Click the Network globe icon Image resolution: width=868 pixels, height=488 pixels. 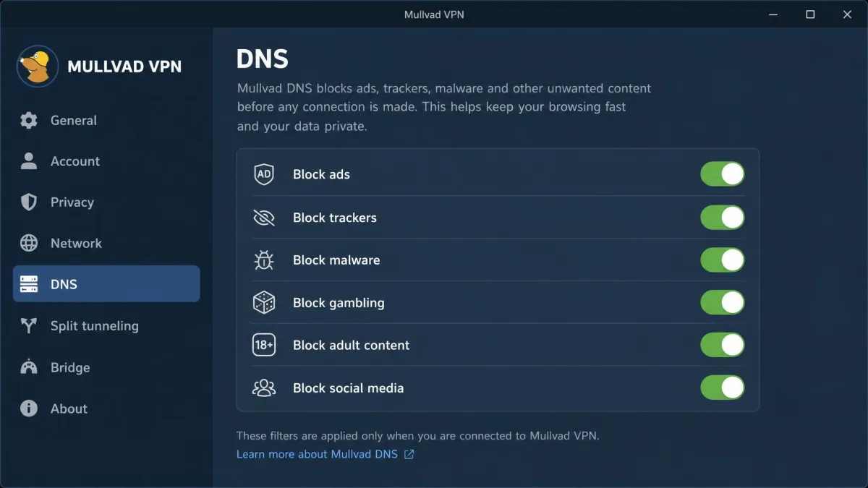(x=29, y=244)
